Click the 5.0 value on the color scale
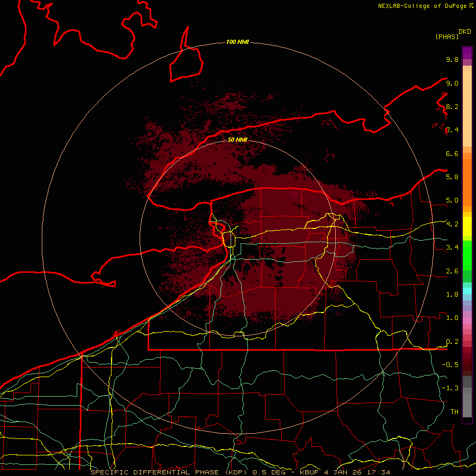Viewport: 476px width, 476px height. click(x=452, y=200)
